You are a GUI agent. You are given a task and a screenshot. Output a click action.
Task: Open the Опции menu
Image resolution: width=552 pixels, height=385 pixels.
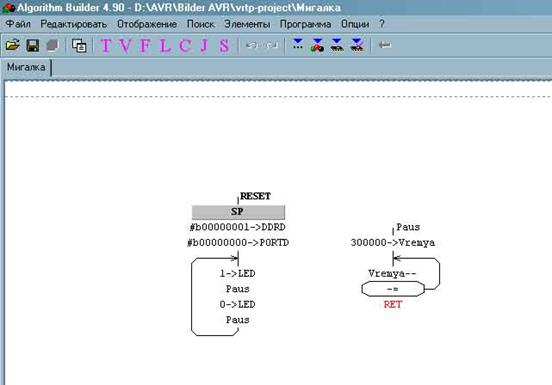pyautogui.click(x=355, y=24)
